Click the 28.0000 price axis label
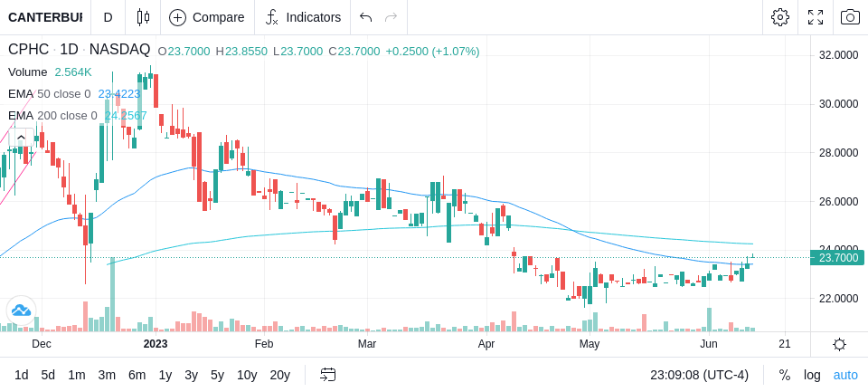The image size is (868, 392). pyautogui.click(x=838, y=152)
